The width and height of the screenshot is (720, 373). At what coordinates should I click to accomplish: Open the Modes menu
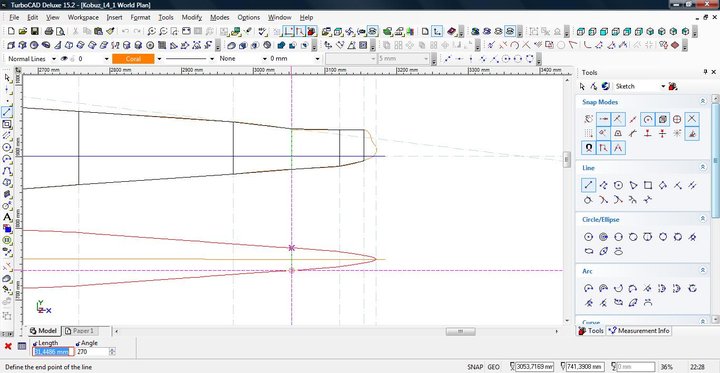pyautogui.click(x=219, y=17)
